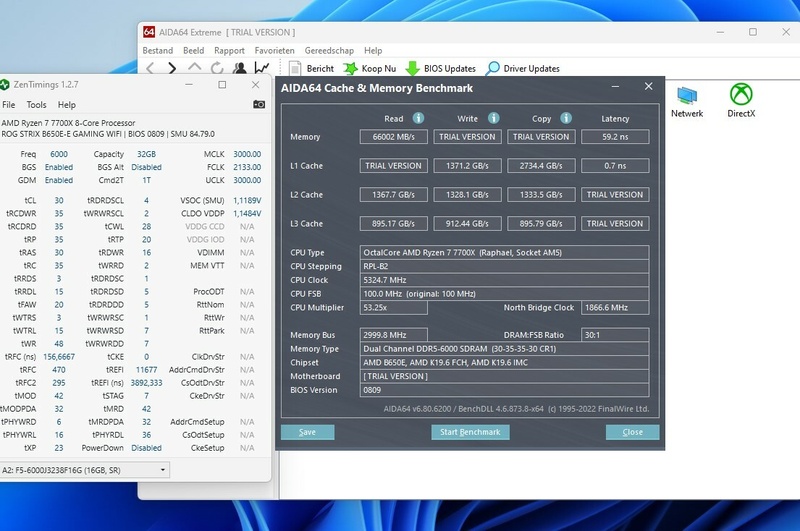Screen dimensions: 800x531
Task: Open the AIDA64 user favorites icon
Action: coord(240,68)
